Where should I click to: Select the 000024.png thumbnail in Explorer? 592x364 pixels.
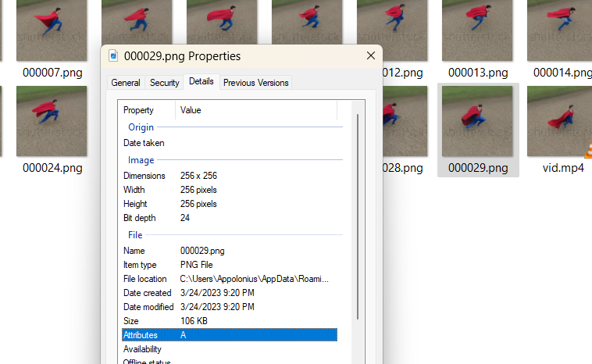(x=52, y=121)
